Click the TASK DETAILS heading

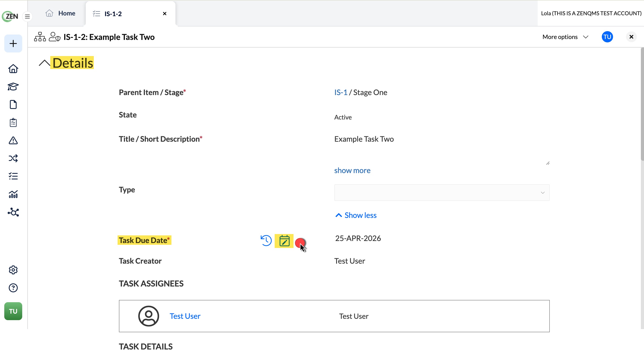(145, 347)
